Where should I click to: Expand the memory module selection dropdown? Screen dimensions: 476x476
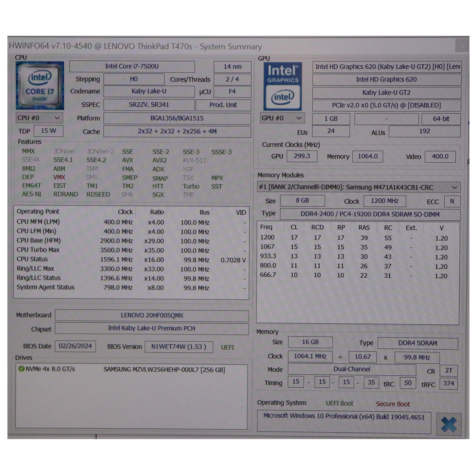coord(359,187)
